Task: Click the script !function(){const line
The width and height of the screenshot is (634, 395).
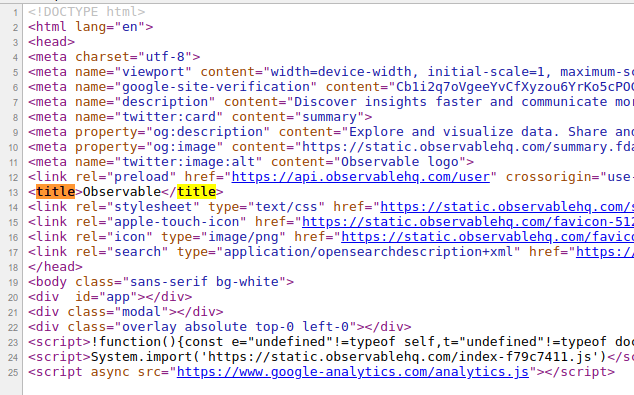Action: point(331,342)
